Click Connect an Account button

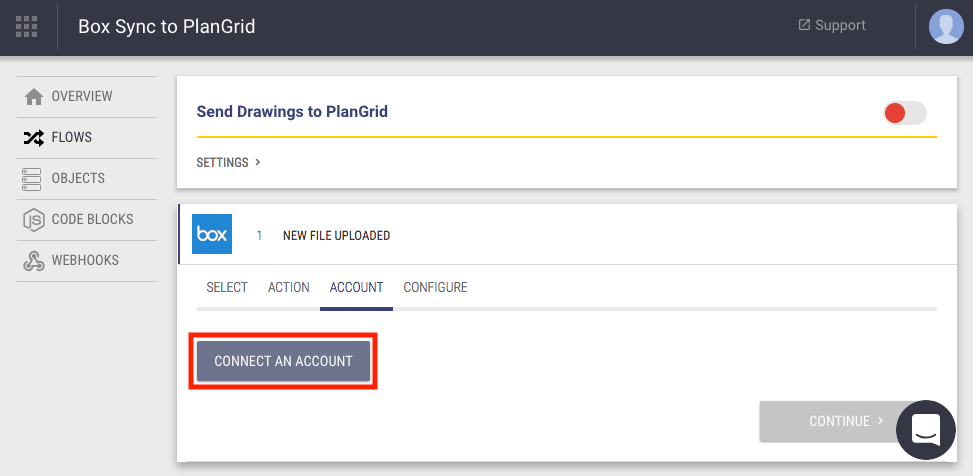[x=283, y=361]
